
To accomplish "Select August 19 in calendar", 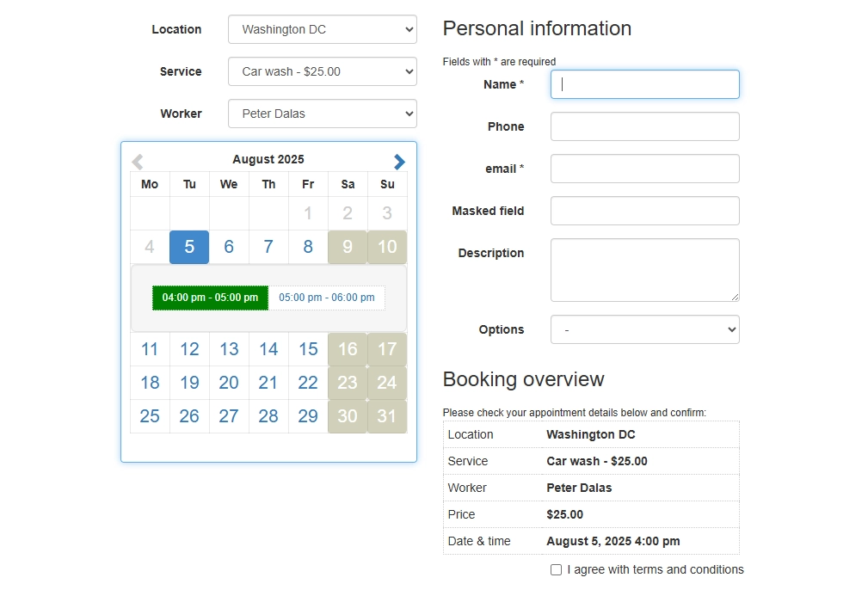I will (x=189, y=383).
